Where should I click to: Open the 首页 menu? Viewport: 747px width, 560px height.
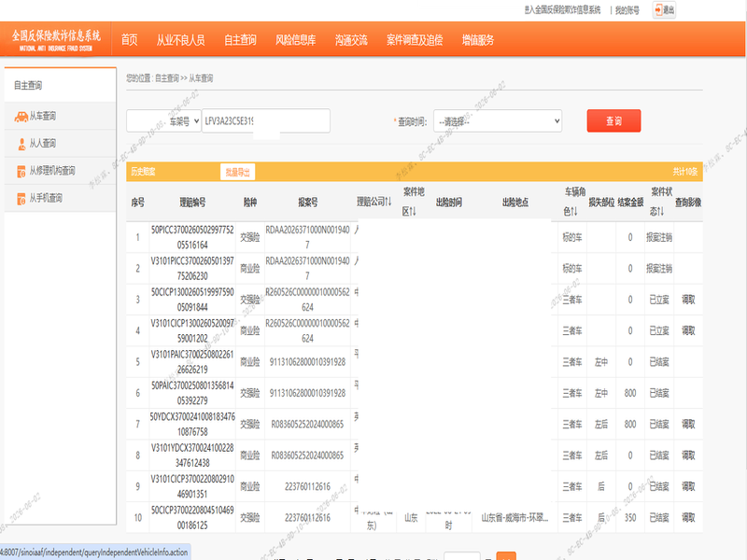[x=129, y=40]
